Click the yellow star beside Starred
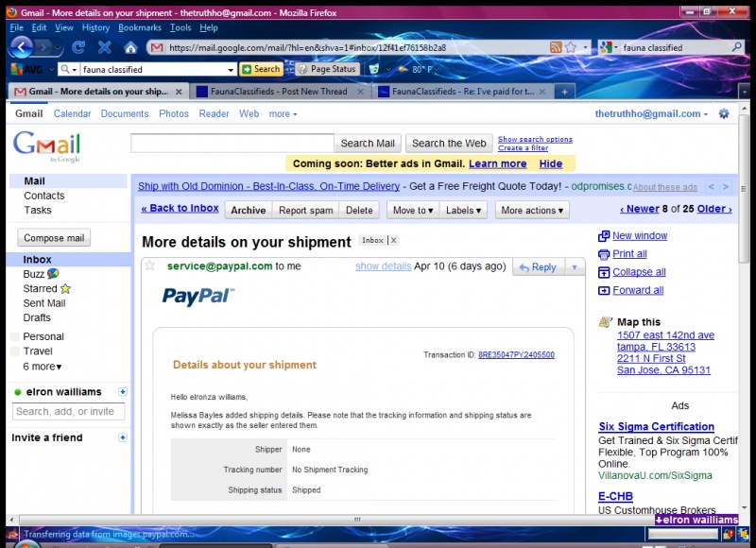The height and width of the screenshot is (548, 756). (65, 289)
